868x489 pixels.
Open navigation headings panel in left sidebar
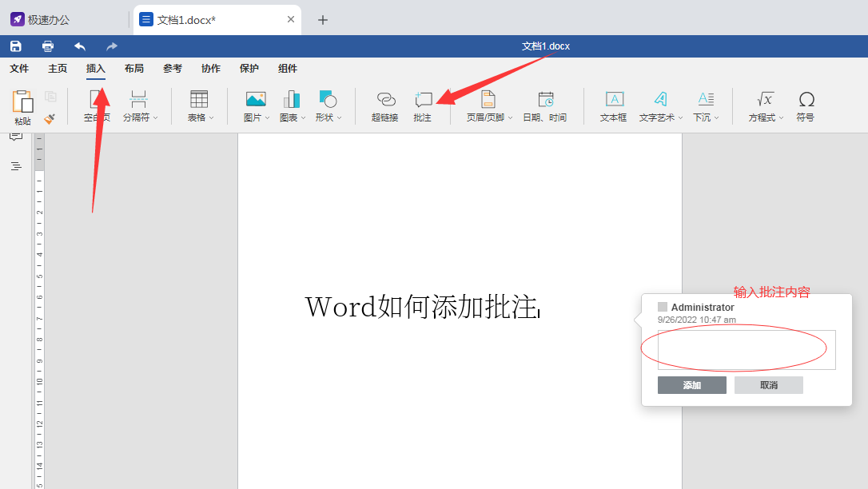(16, 166)
